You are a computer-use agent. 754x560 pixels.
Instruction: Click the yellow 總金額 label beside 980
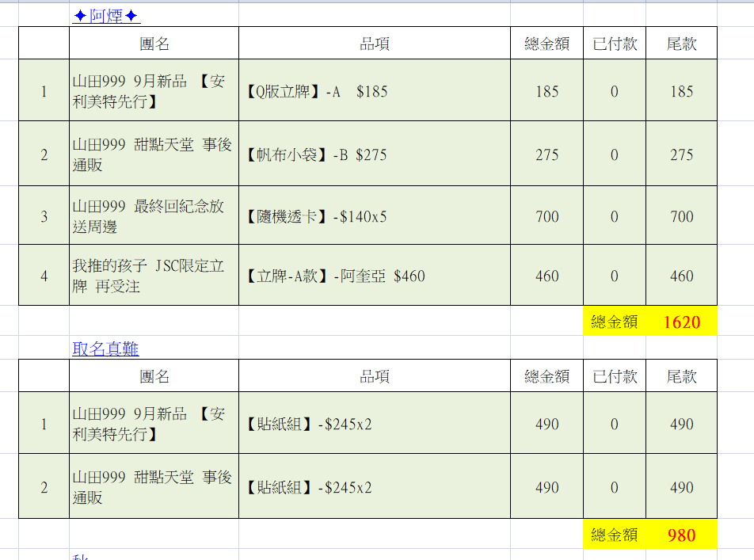click(614, 535)
